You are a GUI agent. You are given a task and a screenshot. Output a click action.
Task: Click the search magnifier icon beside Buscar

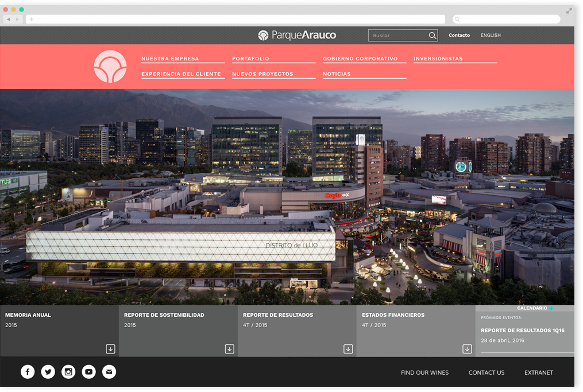[x=432, y=36]
